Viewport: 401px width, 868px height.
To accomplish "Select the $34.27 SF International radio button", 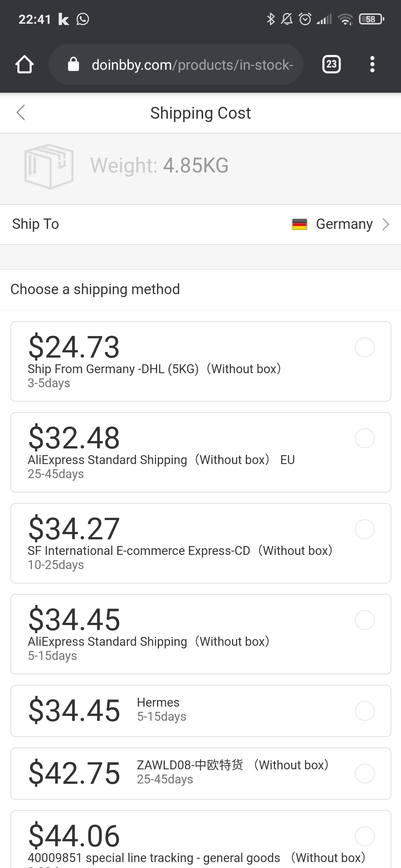I will tap(365, 529).
